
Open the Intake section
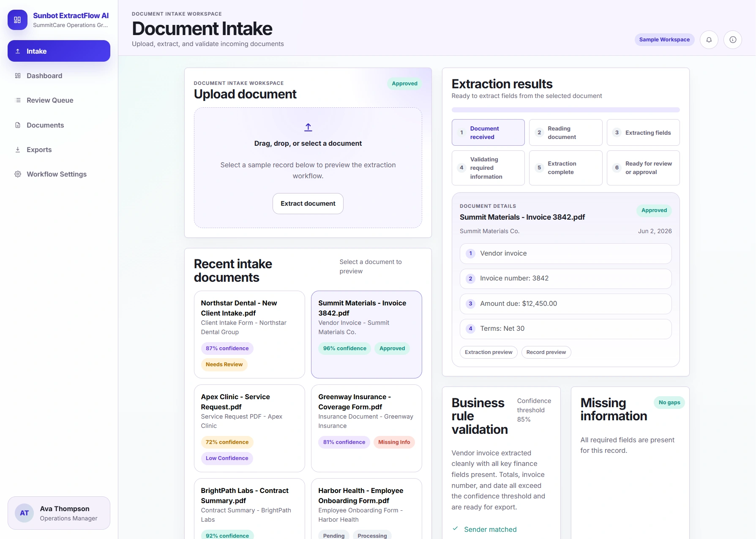point(59,51)
